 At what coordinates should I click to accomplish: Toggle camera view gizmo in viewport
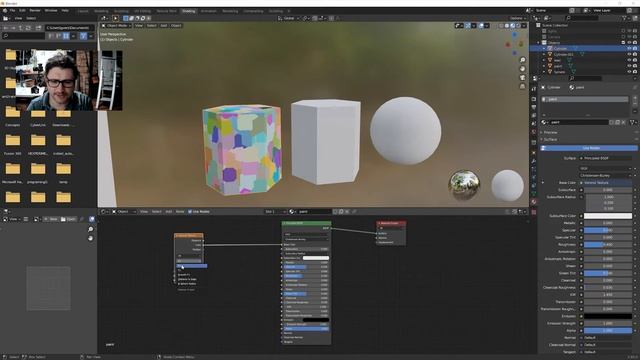click(x=522, y=78)
